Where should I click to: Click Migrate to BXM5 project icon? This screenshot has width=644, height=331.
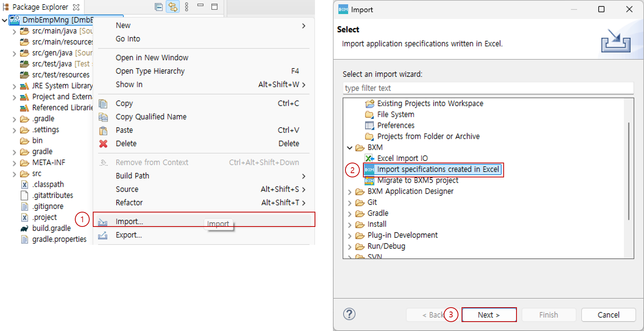coord(370,181)
